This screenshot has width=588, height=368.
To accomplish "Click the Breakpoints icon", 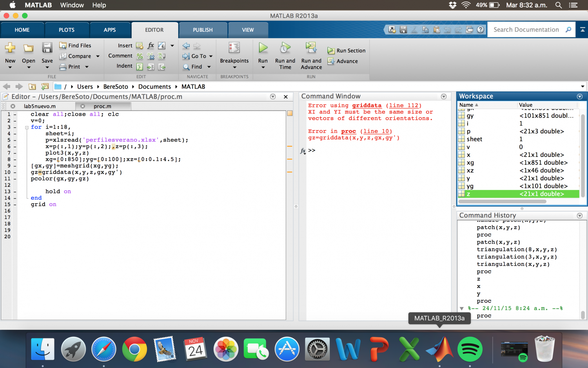I will click(234, 48).
